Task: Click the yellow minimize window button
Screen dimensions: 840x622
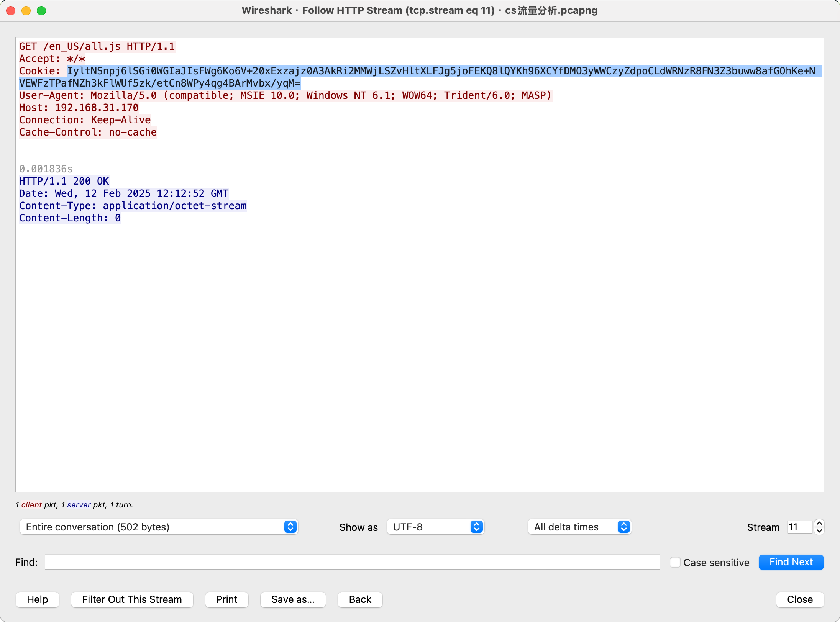Action: tap(26, 11)
